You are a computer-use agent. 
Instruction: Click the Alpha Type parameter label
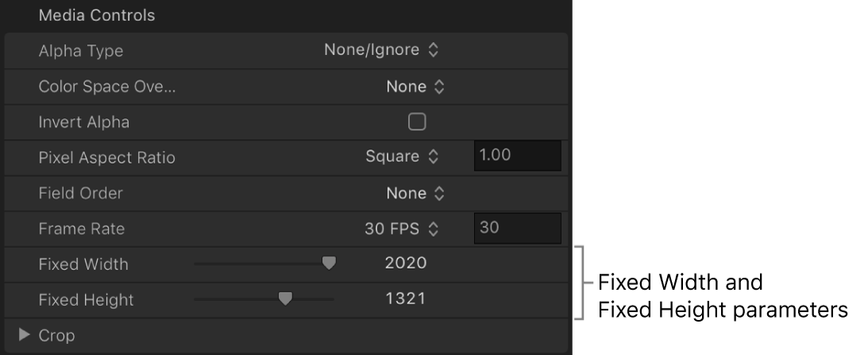[81, 51]
